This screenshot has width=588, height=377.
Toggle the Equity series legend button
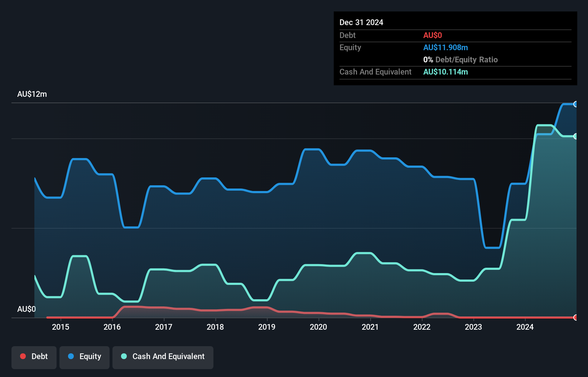pos(85,357)
